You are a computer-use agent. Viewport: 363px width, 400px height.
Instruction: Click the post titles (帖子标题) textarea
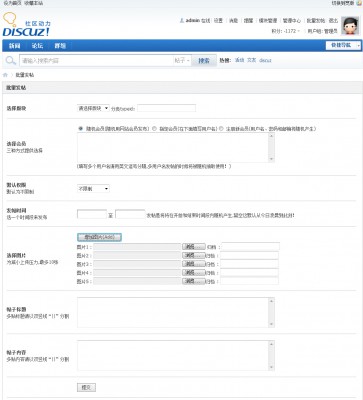pyautogui.click(x=173, y=313)
